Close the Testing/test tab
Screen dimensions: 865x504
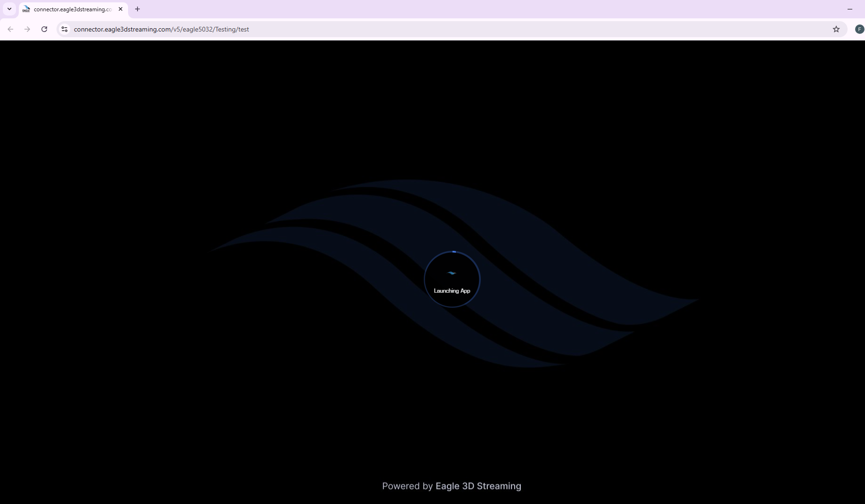click(x=121, y=9)
